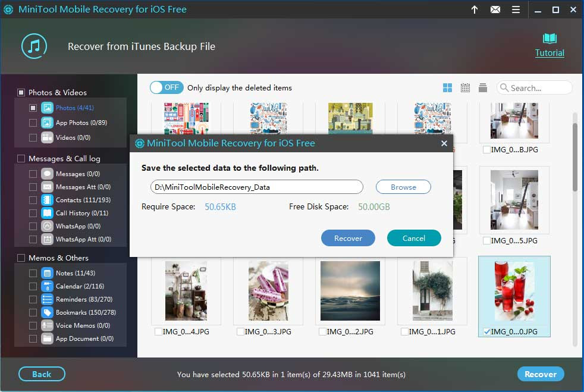Select the IMG_0...5.JPG room thumbnail
Image resolution: width=584 pixels, height=392 pixels.
pos(514,200)
